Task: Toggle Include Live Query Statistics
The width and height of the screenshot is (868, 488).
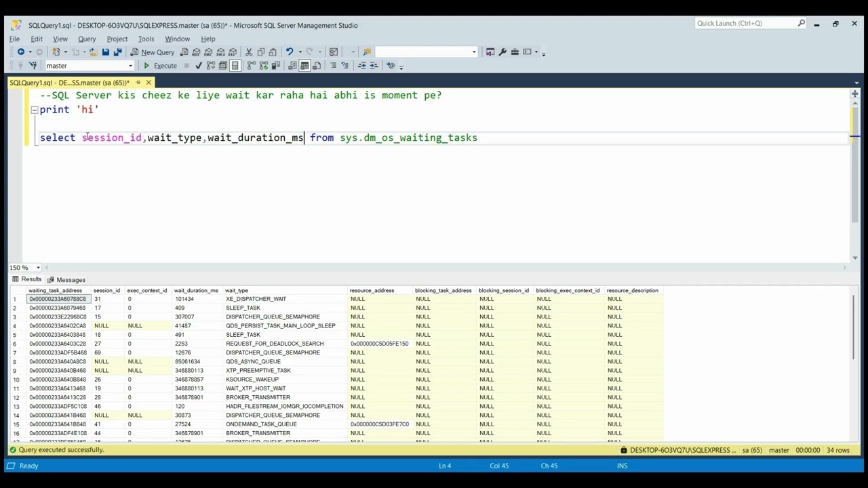Action: point(264,65)
